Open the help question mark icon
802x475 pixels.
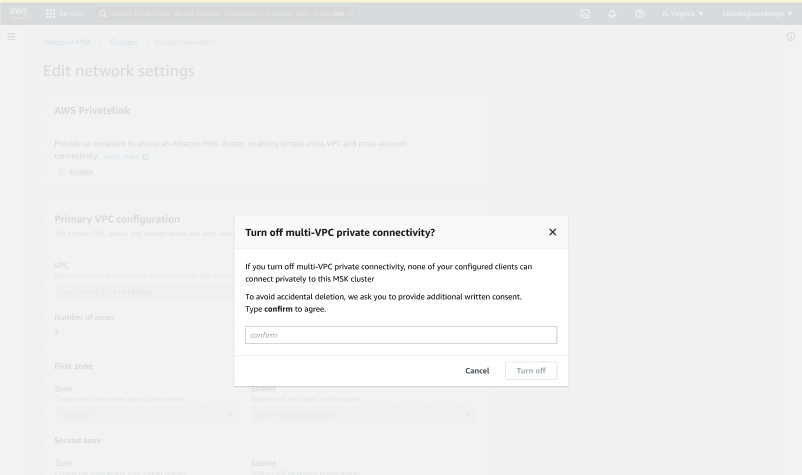pyautogui.click(x=639, y=14)
